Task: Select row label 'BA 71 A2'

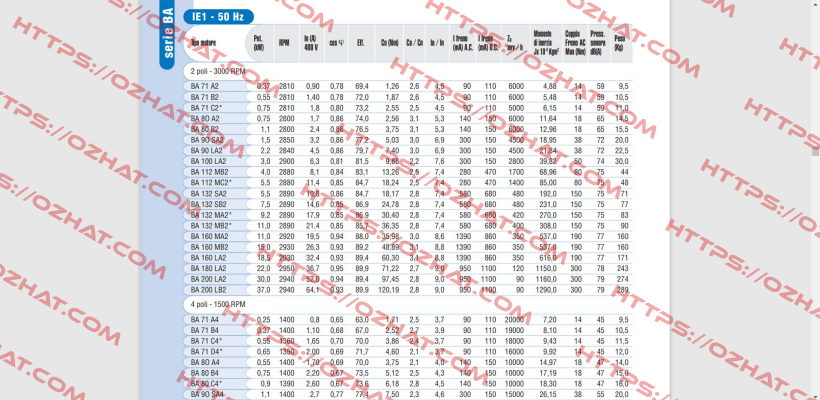Action: pos(204,86)
